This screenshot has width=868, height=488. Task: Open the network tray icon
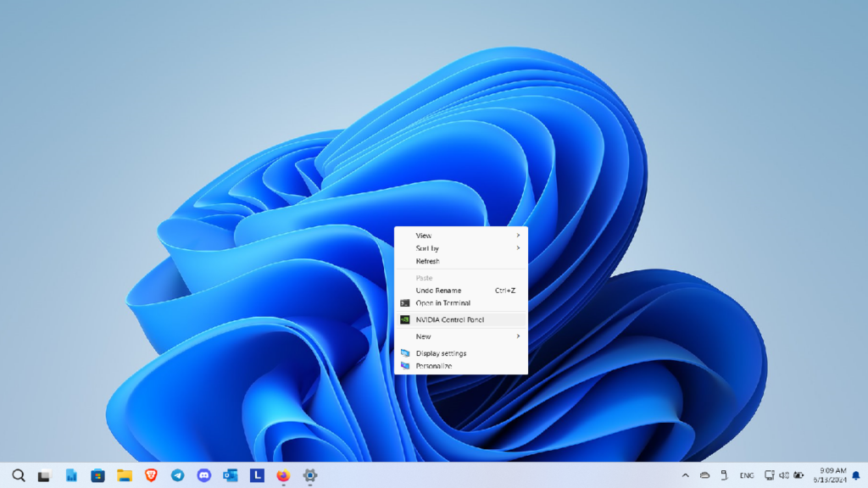pyautogui.click(x=770, y=475)
